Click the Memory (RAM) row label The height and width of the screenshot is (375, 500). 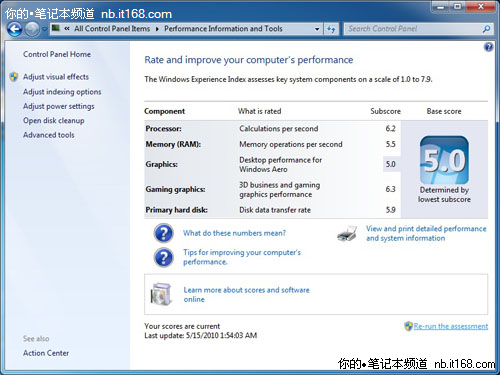[173, 144]
